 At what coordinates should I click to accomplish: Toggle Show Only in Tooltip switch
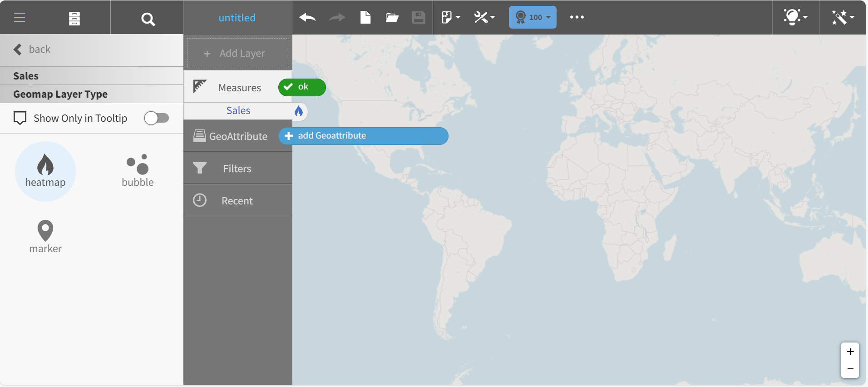[x=157, y=118]
